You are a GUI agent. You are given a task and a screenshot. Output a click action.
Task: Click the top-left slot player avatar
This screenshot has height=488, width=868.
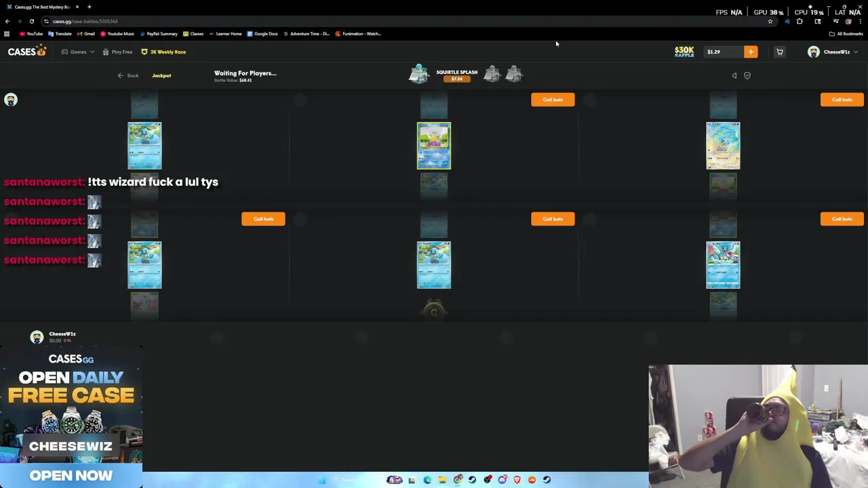point(11,100)
